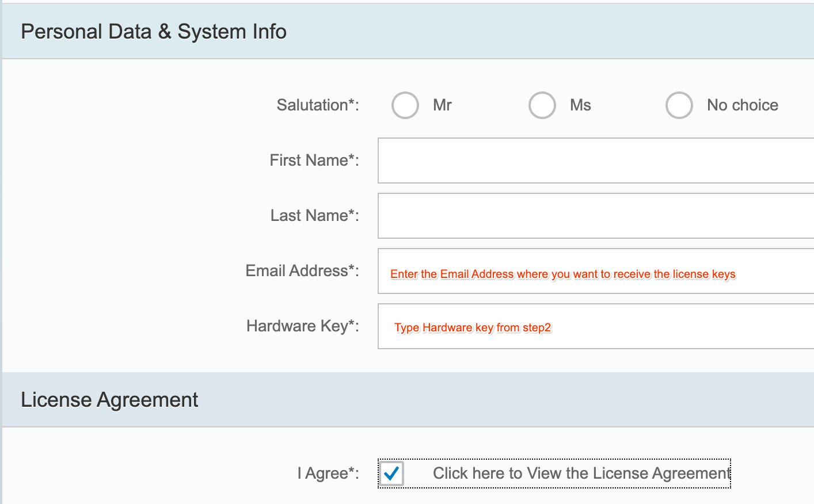This screenshot has width=814, height=504.
Task: Click the 'Ms' text label
Action: 580,105
